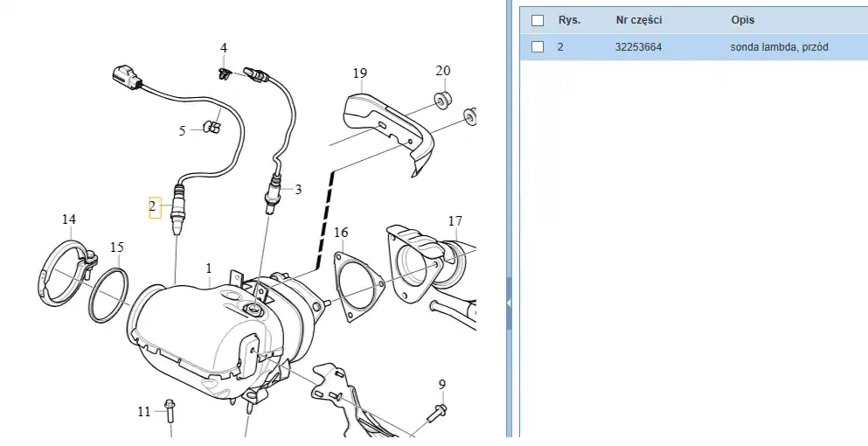Viewport: 868px width, 446px height.
Task: Click part number 2 label in diagram
Action: click(153, 207)
